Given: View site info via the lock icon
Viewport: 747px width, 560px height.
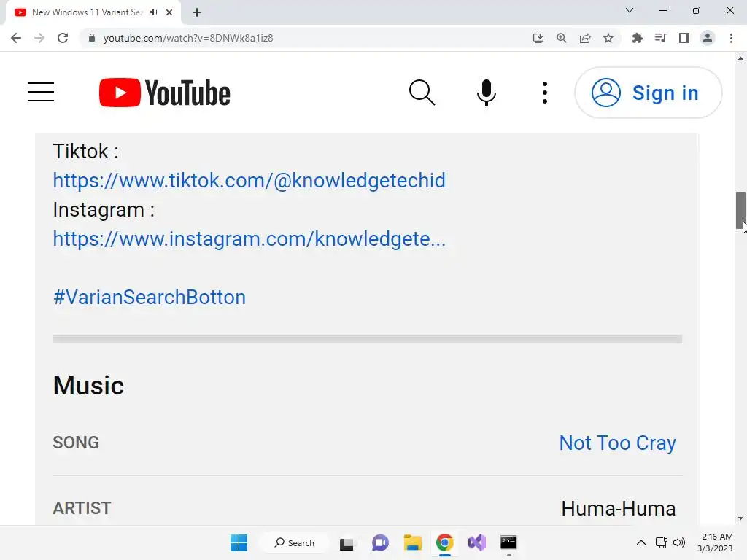Looking at the screenshot, I should pyautogui.click(x=91, y=38).
